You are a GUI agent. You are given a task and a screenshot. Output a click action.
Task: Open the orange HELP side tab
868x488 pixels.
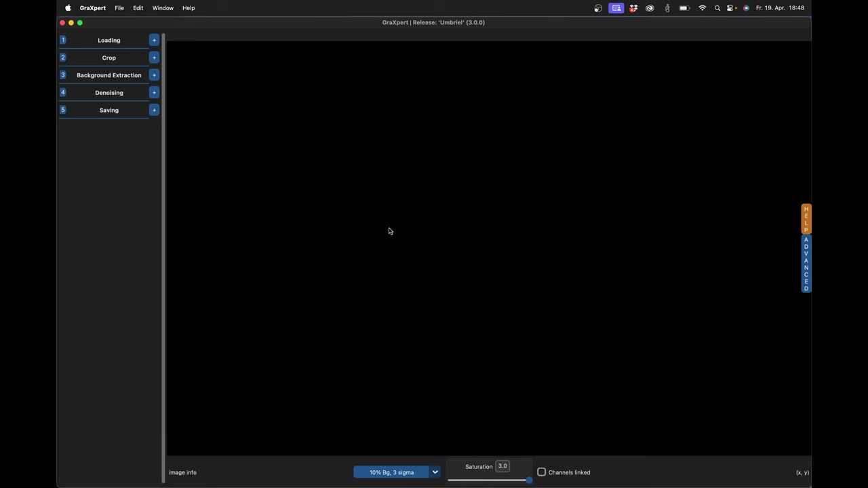pyautogui.click(x=806, y=219)
